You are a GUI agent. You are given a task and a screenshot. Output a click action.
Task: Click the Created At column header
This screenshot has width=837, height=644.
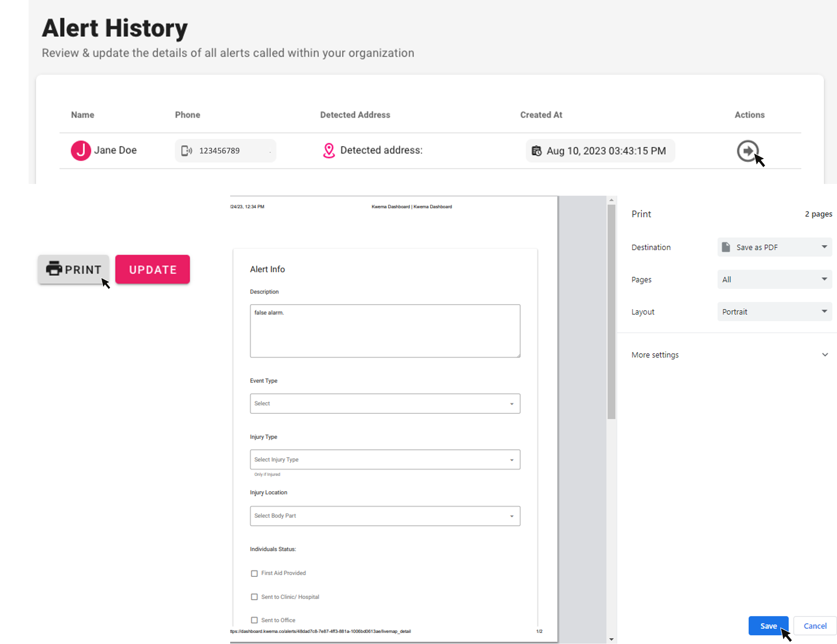point(541,115)
